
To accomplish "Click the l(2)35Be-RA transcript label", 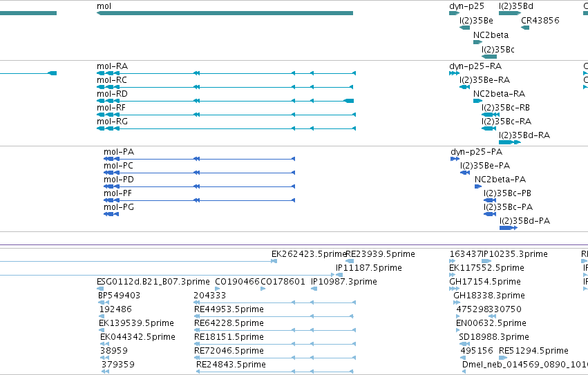I will (485, 80).
